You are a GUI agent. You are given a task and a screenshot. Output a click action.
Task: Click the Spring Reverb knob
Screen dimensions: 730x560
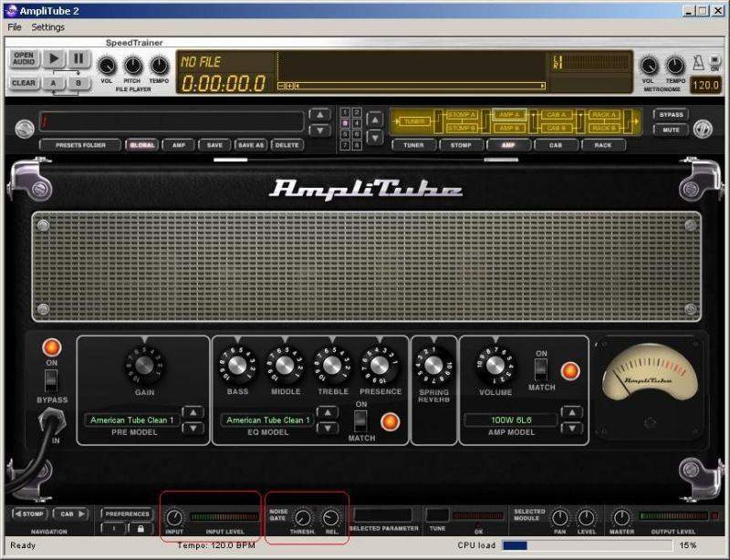(435, 366)
